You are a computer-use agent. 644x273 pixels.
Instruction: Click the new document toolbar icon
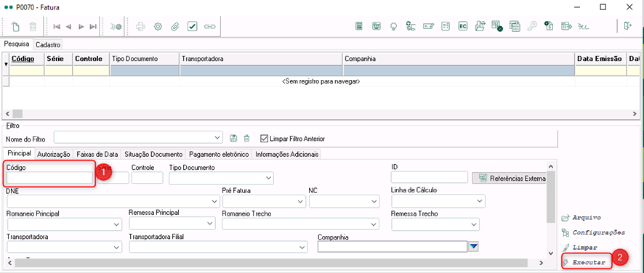coord(15,26)
